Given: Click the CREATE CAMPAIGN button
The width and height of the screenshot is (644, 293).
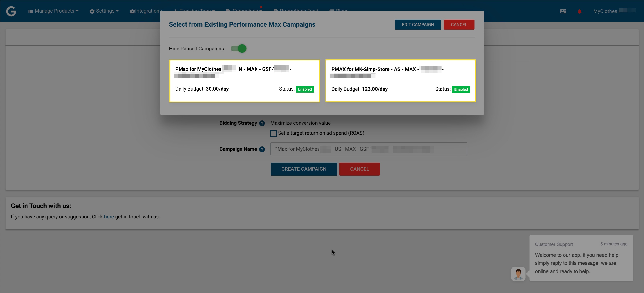Looking at the screenshot, I should [x=304, y=169].
